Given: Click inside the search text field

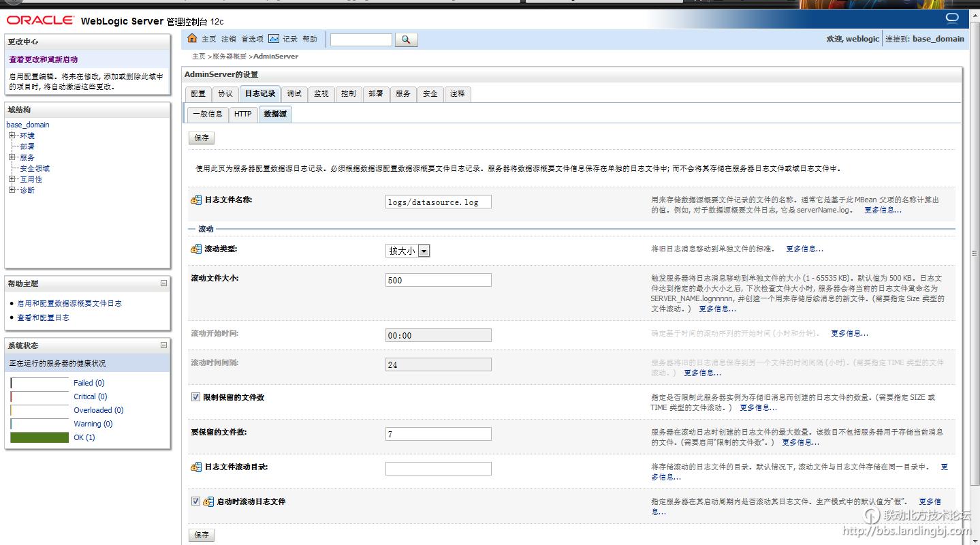Looking at the screenshot, I should (361, 40).
